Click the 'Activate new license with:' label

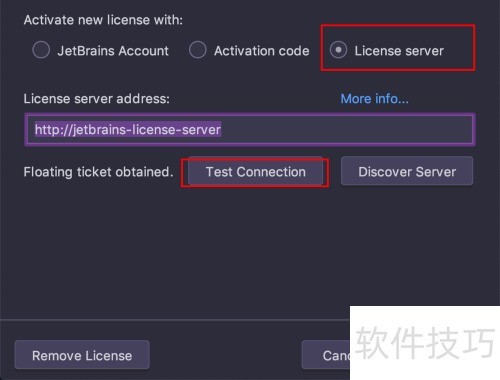click(103, 20)
